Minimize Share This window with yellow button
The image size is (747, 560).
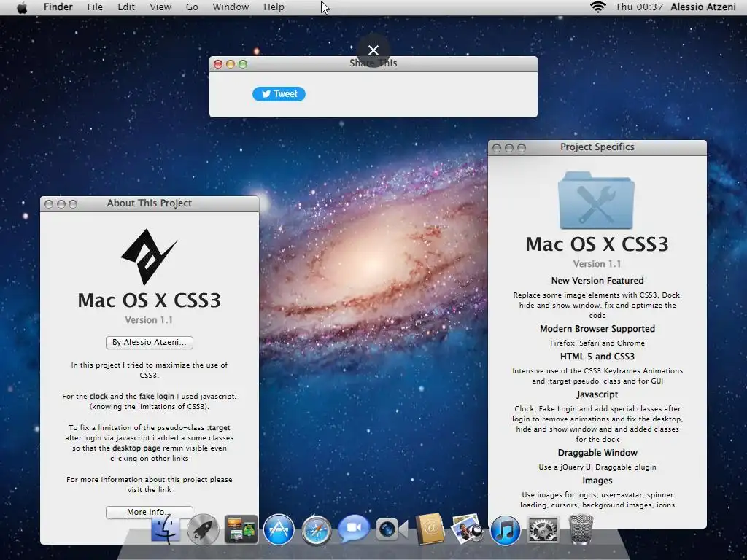point(231,64)
